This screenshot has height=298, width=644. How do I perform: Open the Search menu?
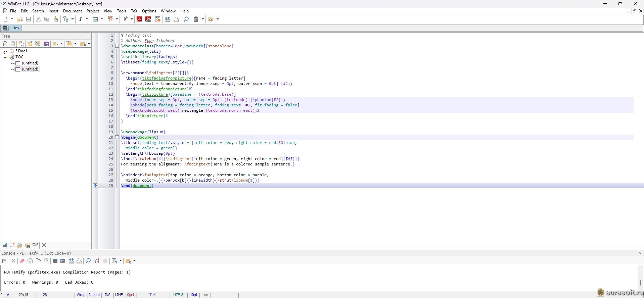pos(38,11)
